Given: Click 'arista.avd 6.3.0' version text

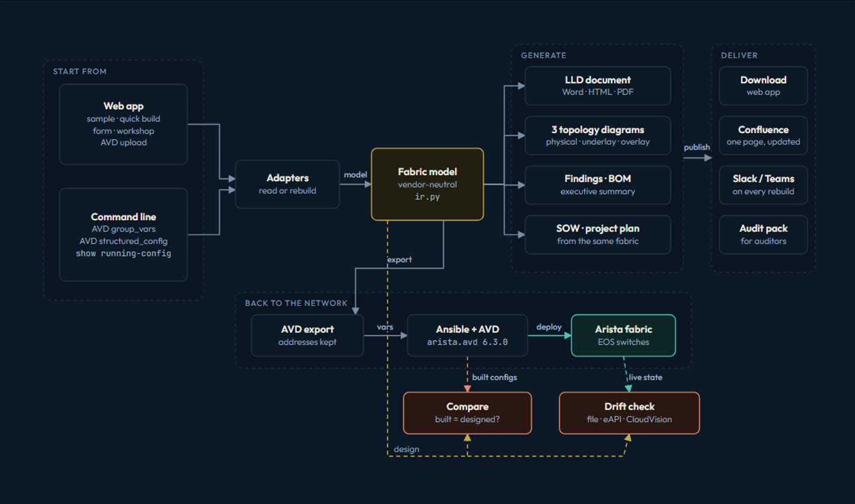Looking at the screenshot, I should pyautogui.click(x=467, y=342).
